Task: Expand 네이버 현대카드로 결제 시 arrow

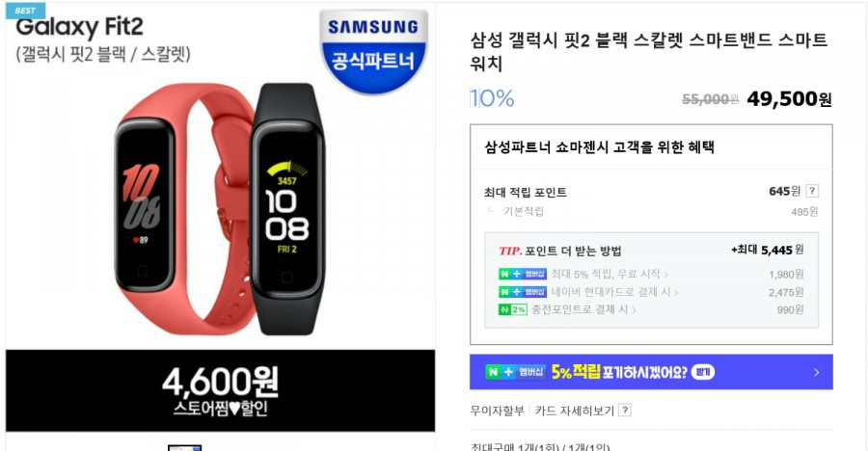Action: 676,292
